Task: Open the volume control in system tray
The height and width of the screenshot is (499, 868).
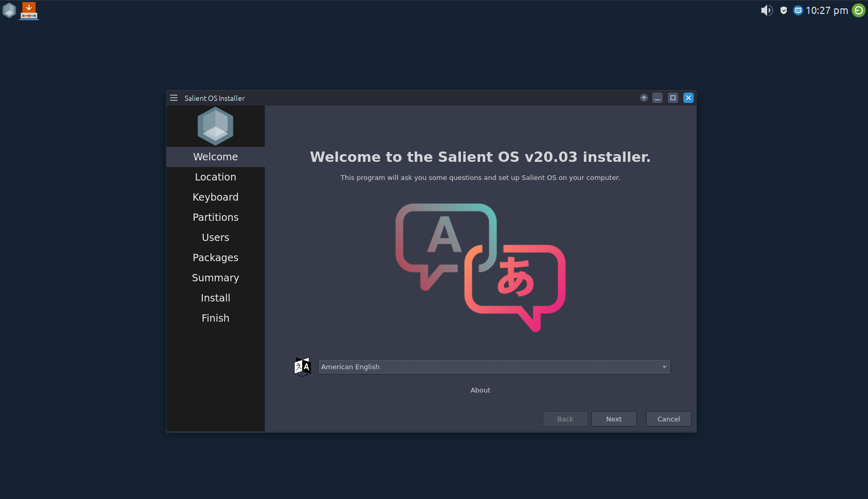Action: pyautogui.click(x=766, y=10)
